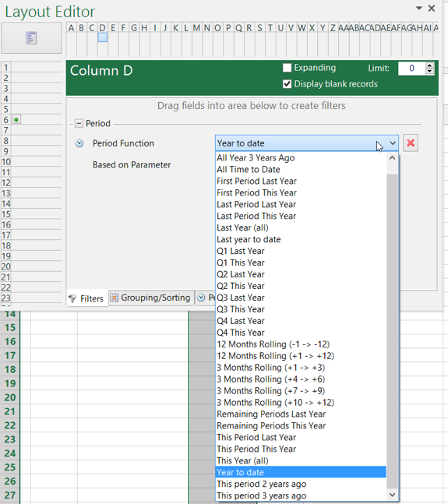448x504 pixels.
Task: Choose Last year to date option
Action: click(x=249, y=239)
